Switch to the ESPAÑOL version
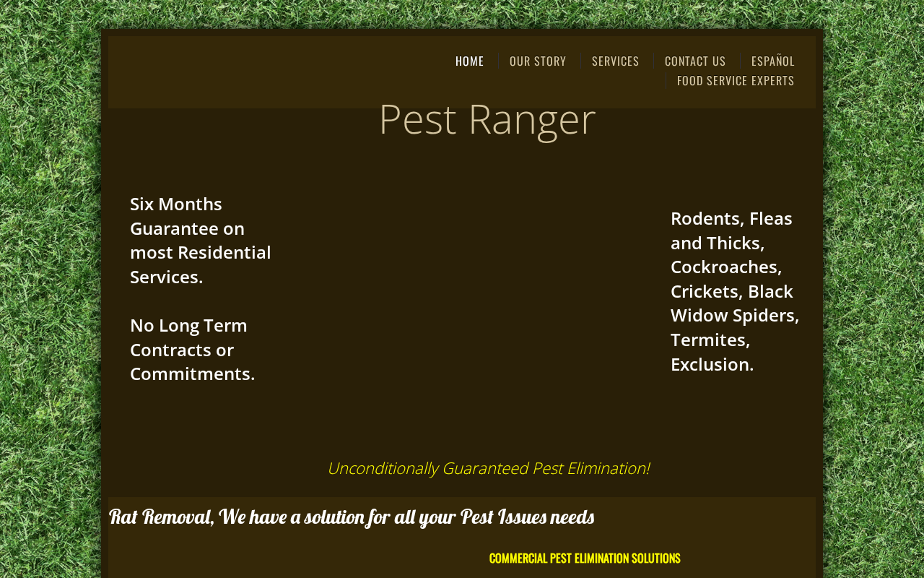Viewport: 924px width, 578px height. coord(772,61)
